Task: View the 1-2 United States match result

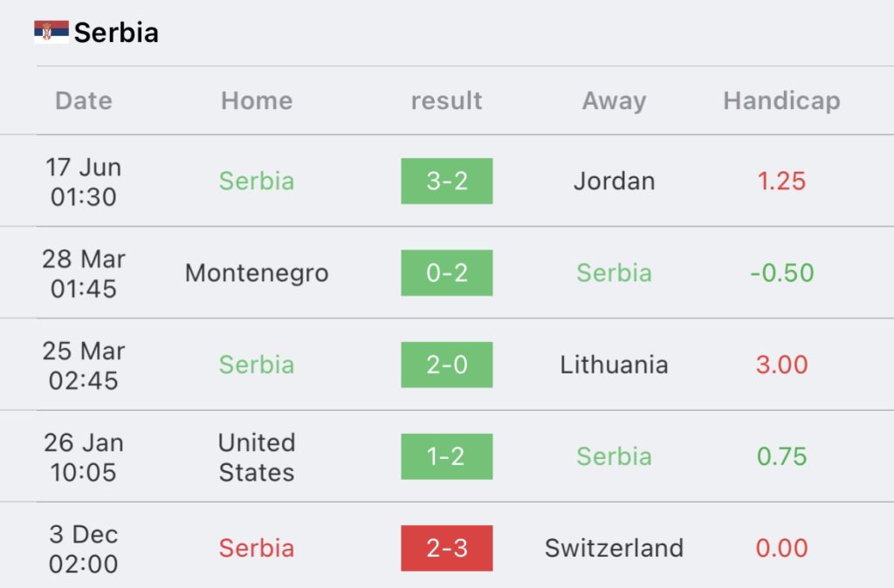Action: coord(446,456)
